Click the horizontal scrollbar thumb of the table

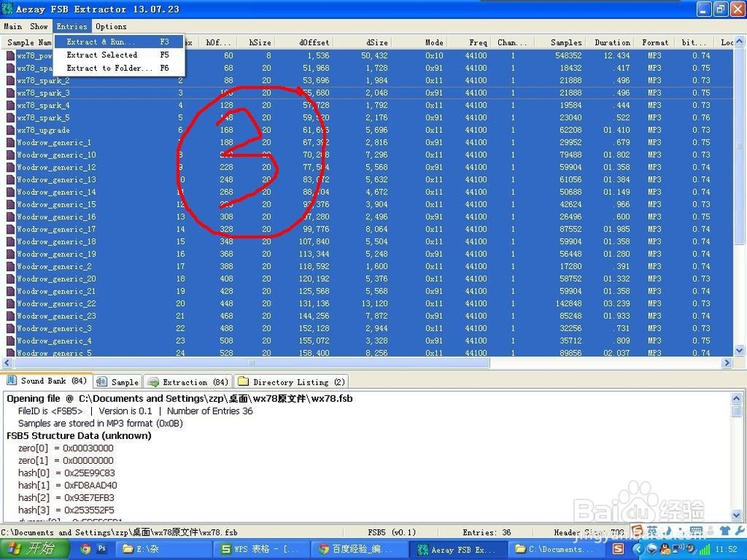(x=252, y=363)
